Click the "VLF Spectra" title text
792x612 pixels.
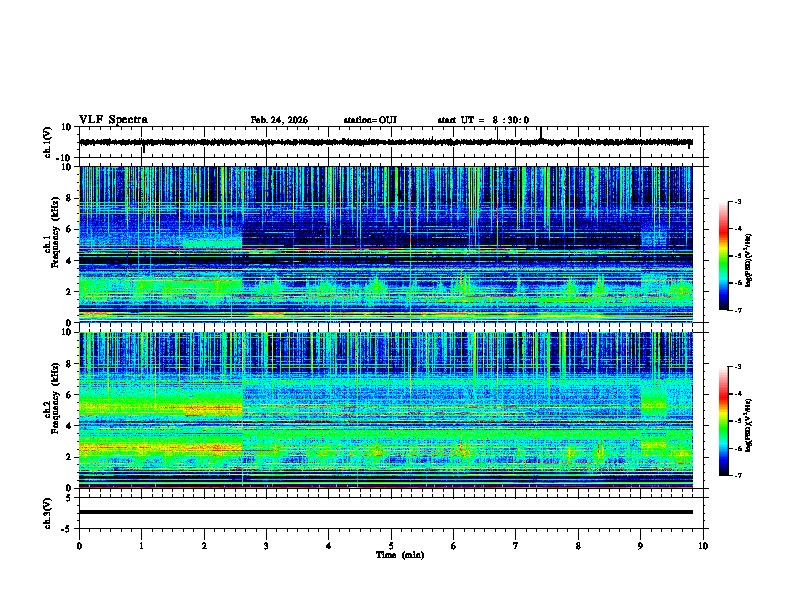tap(113, 120)
